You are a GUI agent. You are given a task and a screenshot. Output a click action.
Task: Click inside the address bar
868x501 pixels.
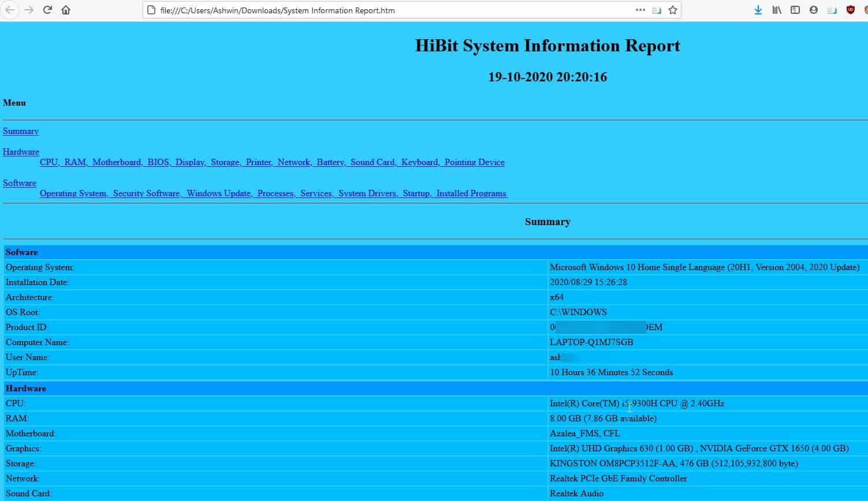pyautogui.click(x=347, y=10)
